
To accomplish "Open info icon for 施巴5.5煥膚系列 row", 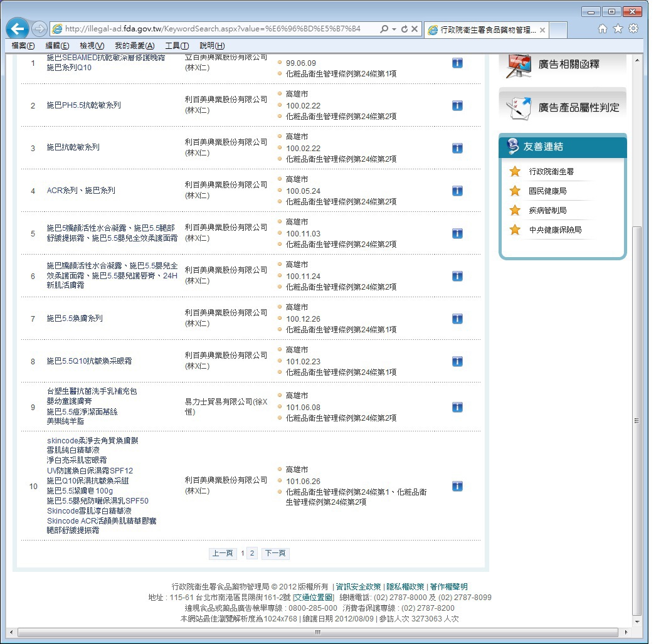I will click(457, 319).
